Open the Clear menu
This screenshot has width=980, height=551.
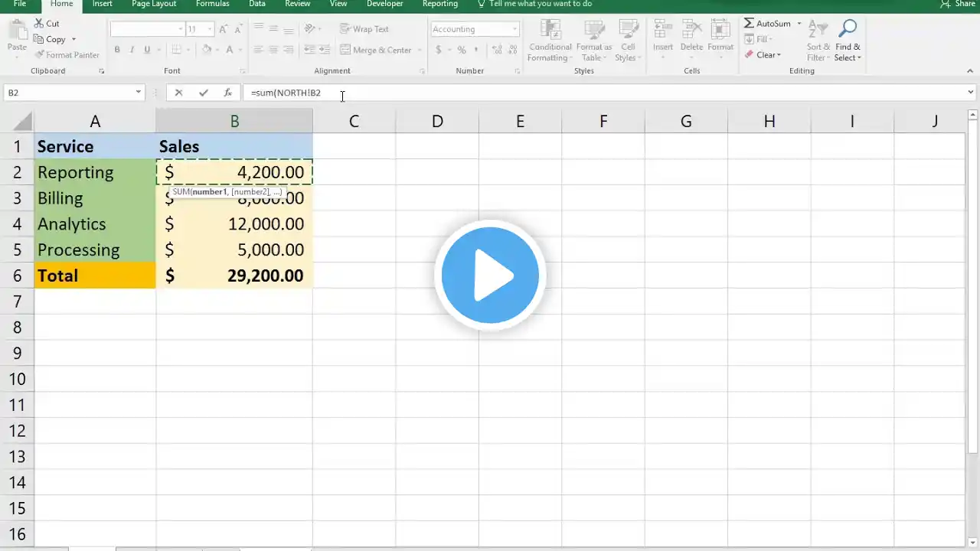coord(763,55)
